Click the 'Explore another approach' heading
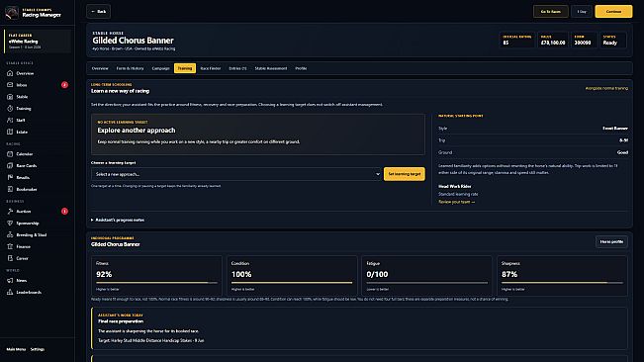 pos(137,131)
